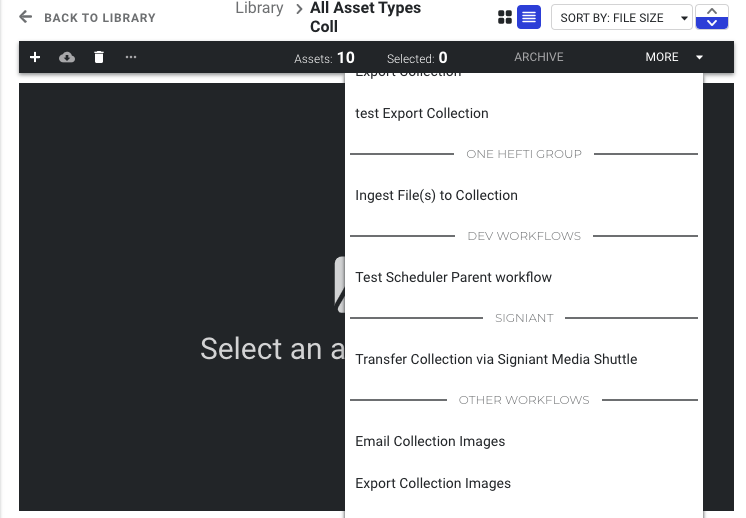Screen dimensions: 746x518
Task: Go back via Back to Library link
Action: [99, 18]
